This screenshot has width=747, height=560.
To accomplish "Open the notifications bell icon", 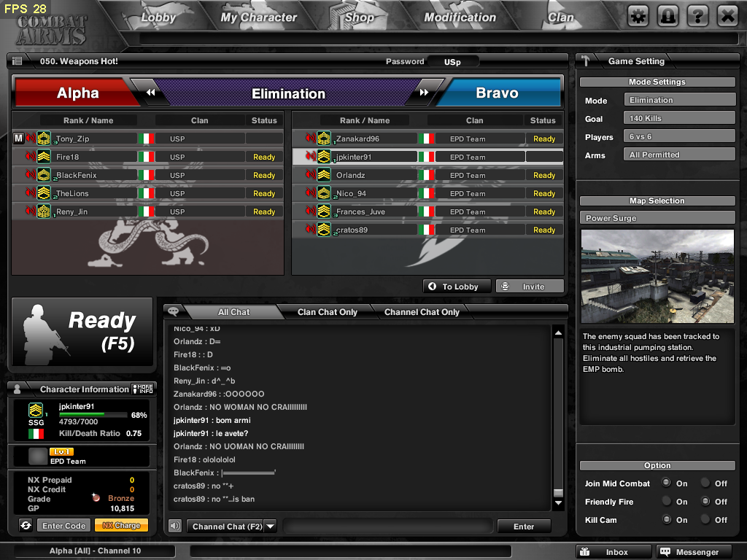I will point(668,17).
